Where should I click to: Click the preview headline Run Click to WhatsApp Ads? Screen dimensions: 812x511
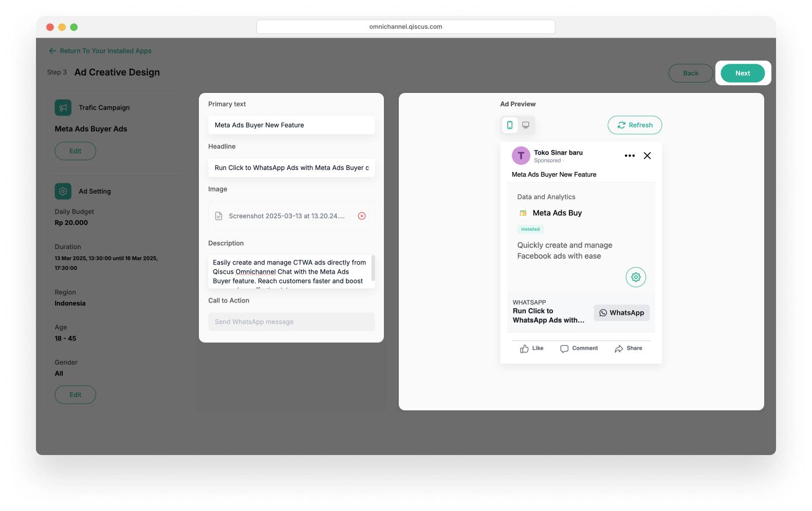[548, 316]
